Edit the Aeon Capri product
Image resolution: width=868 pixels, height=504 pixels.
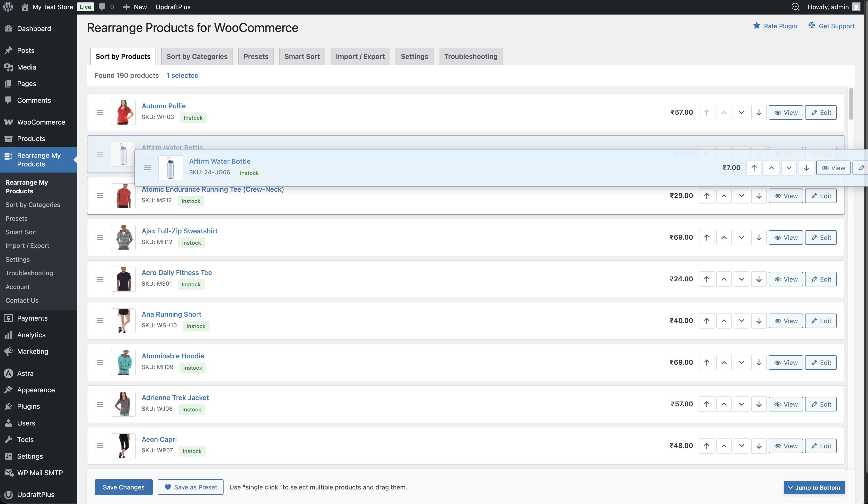tap(821, 446)
